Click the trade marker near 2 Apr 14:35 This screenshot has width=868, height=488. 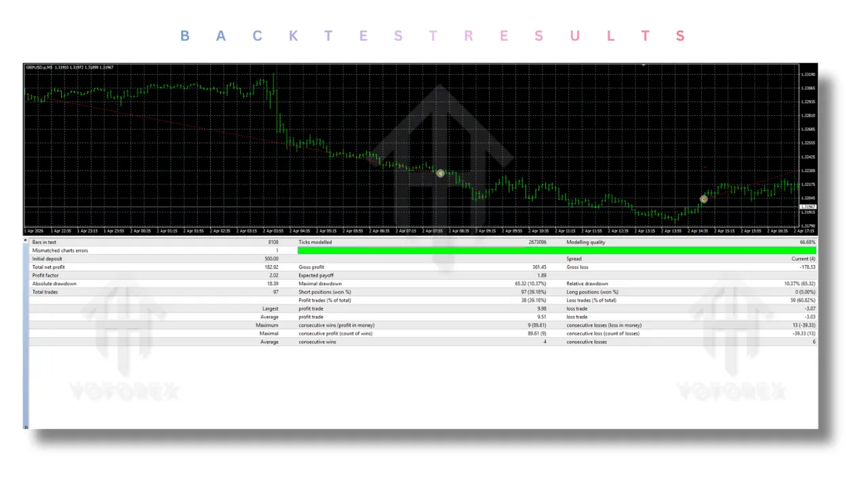point(704,199)
